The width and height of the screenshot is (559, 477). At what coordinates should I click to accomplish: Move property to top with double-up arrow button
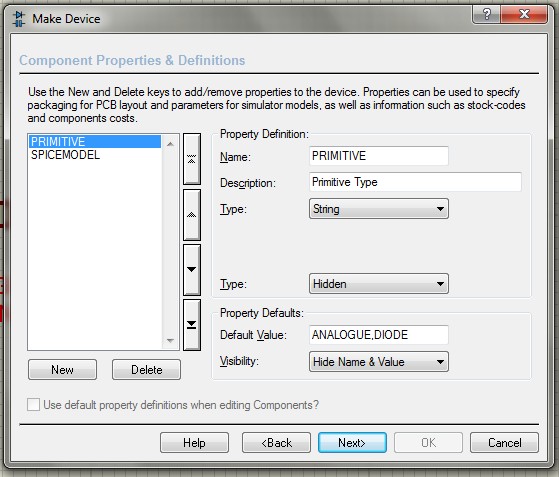coord(192,159)
